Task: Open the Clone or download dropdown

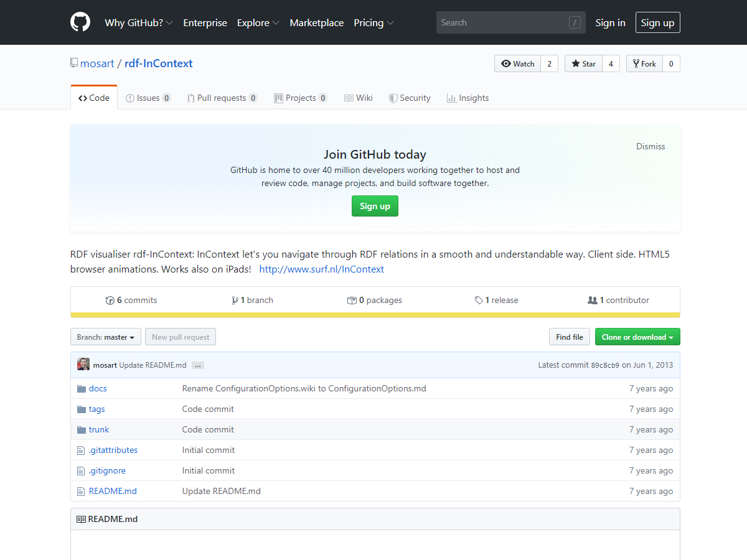Action: click(x=637, y=337)
